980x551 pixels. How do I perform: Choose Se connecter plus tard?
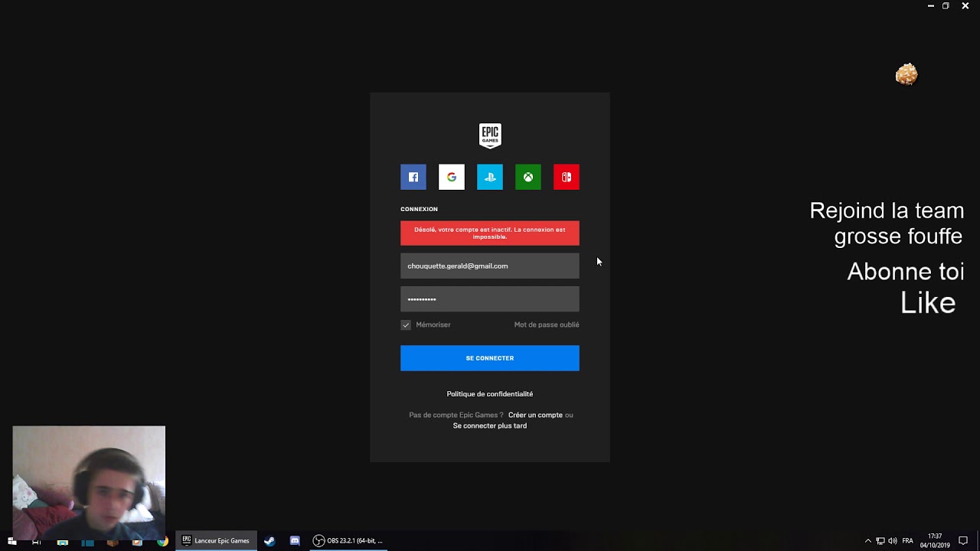[x=490, y=425]
